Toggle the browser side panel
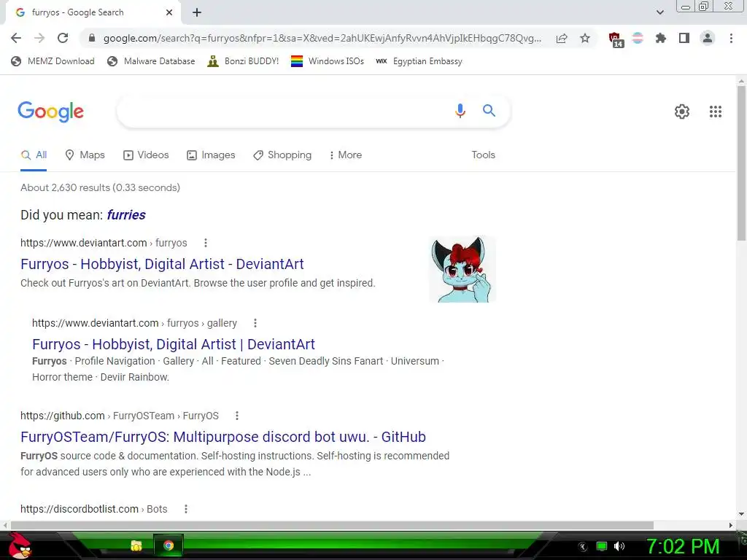The image size is (747, 560). 684,38
